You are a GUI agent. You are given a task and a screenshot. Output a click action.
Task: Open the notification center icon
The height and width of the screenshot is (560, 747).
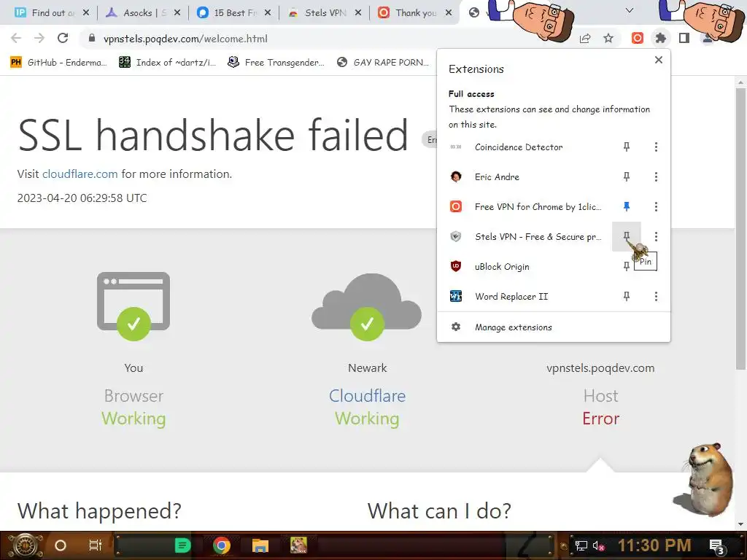[x=717, y=547]
